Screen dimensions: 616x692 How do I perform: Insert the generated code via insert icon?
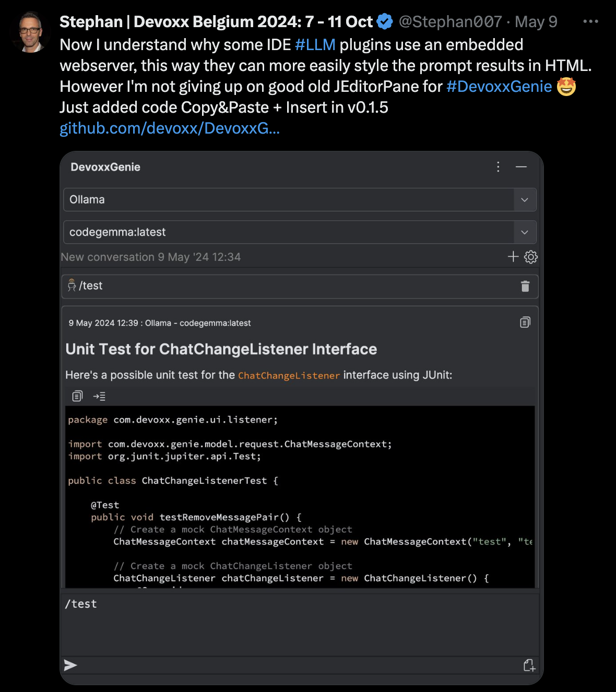point(100,396)
